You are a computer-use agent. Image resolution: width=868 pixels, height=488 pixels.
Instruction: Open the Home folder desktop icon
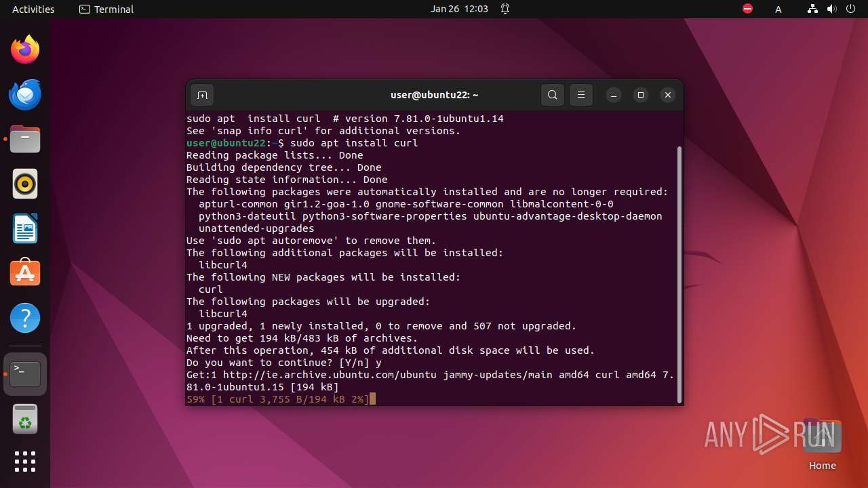pyautogui.click(x=822, y=444)
